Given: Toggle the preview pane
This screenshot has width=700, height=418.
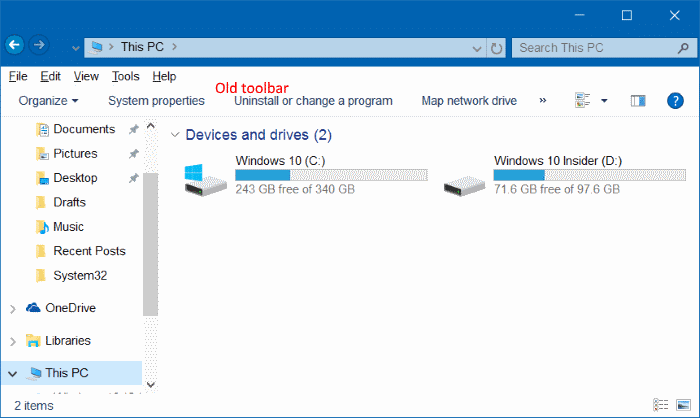Looking at the screenshot, I should [x=638, y=101].
